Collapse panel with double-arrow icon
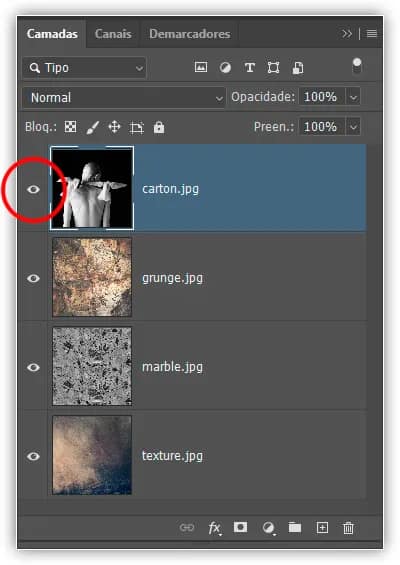 [x=347, y=34]
